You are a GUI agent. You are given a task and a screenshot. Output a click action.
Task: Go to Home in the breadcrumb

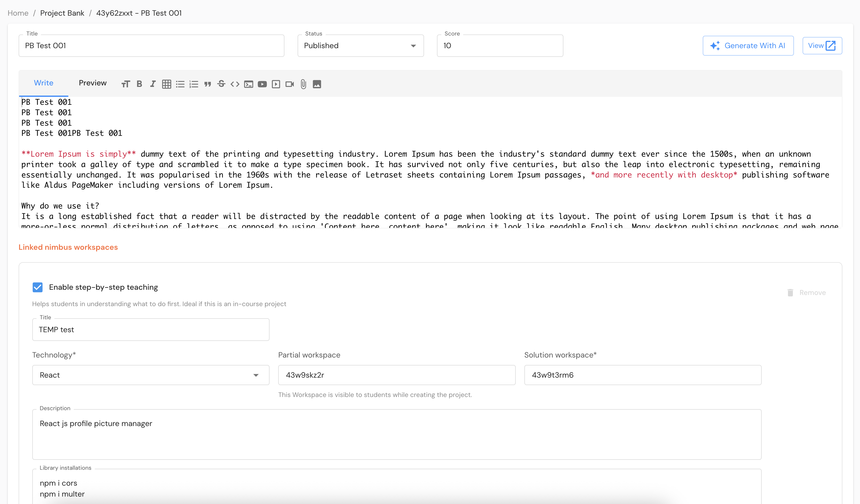tap(18, 13)
